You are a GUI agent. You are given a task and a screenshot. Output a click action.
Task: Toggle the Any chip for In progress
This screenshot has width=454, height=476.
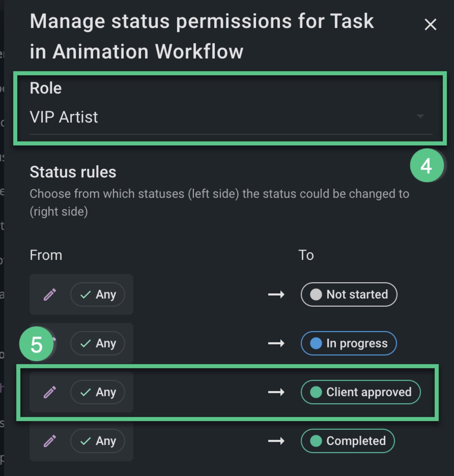[98, 343]
